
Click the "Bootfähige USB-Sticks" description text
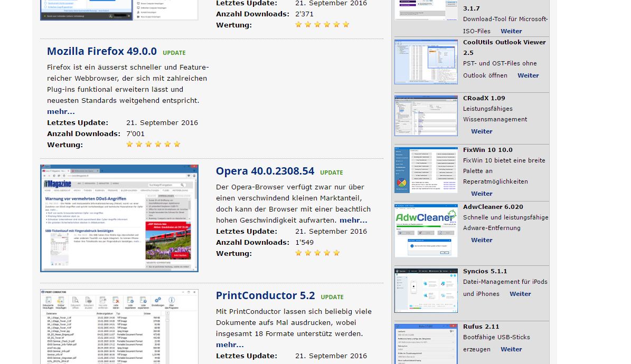(496, 337)
